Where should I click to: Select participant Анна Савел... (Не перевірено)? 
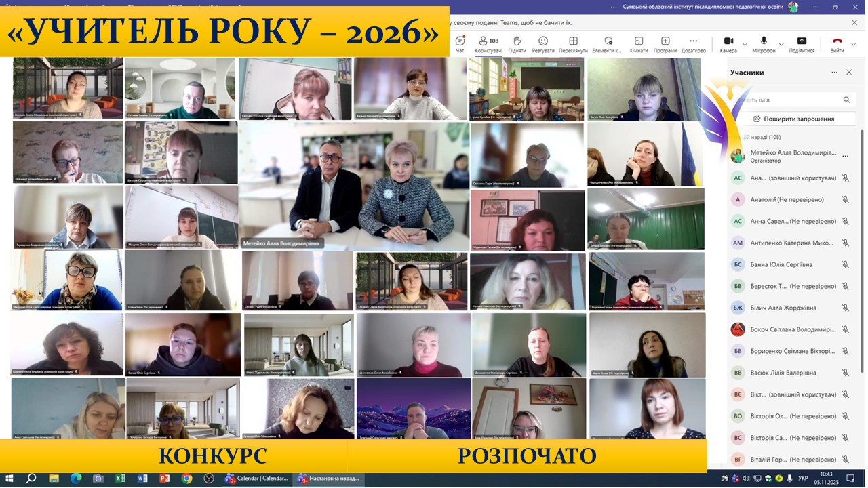(791, 221)
